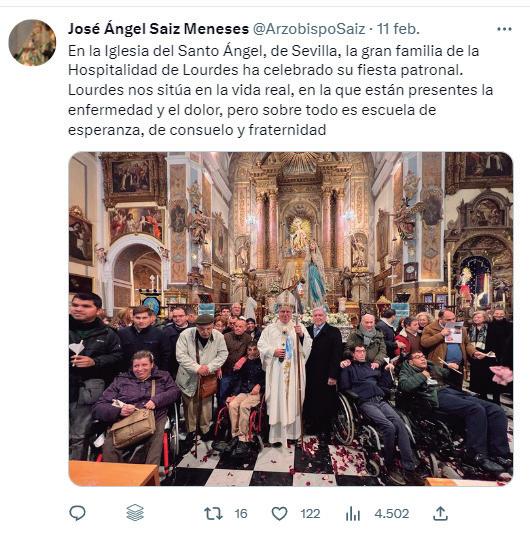
Task: Open the tweet's 11 feb. timestamp
Action: pos(398,29)
